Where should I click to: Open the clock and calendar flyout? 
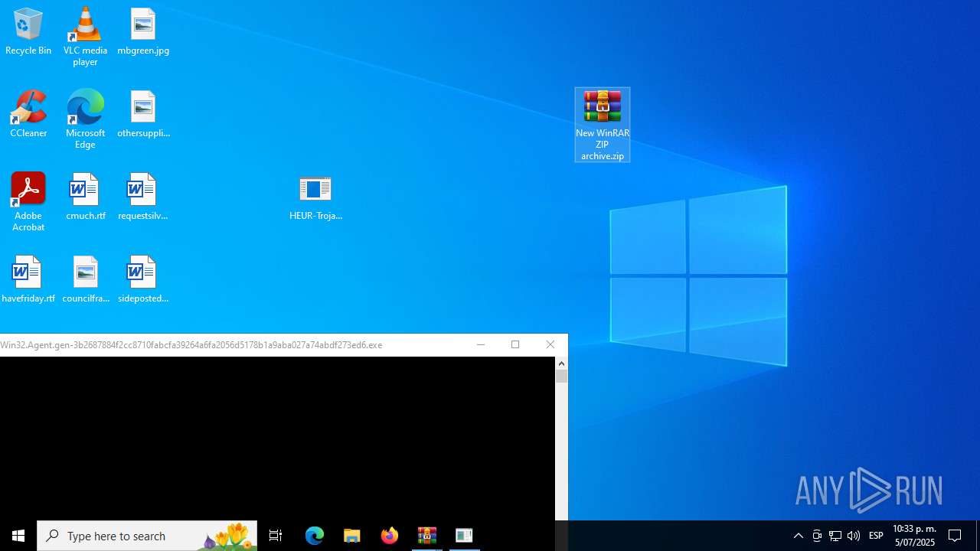914,536
